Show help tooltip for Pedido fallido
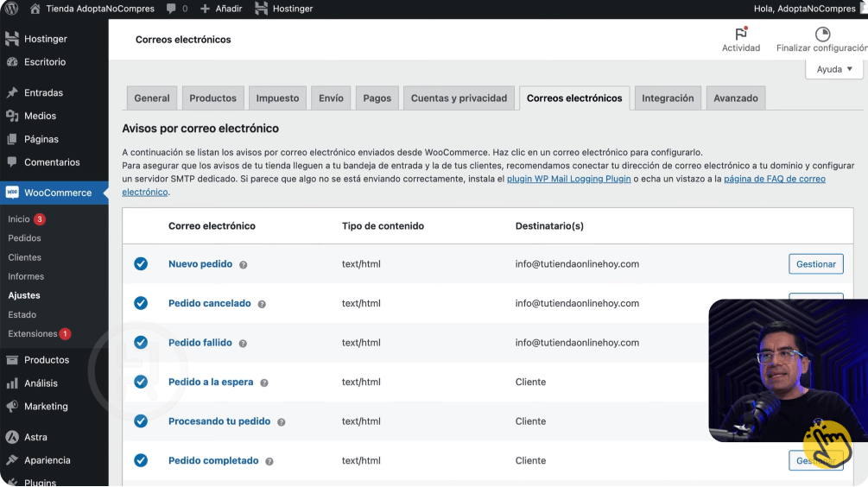Screen dimensions: 868x487 [243, 344]
